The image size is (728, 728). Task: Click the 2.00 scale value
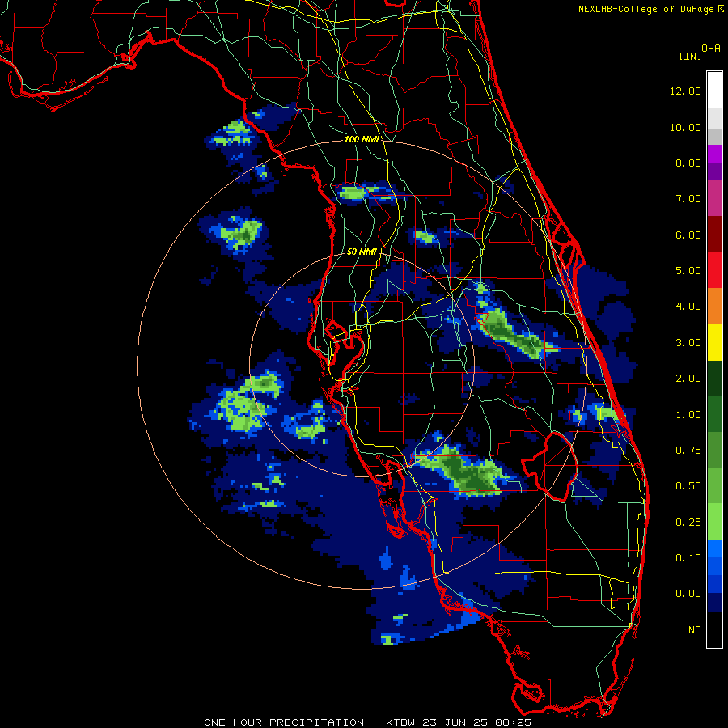click(688, 379)
